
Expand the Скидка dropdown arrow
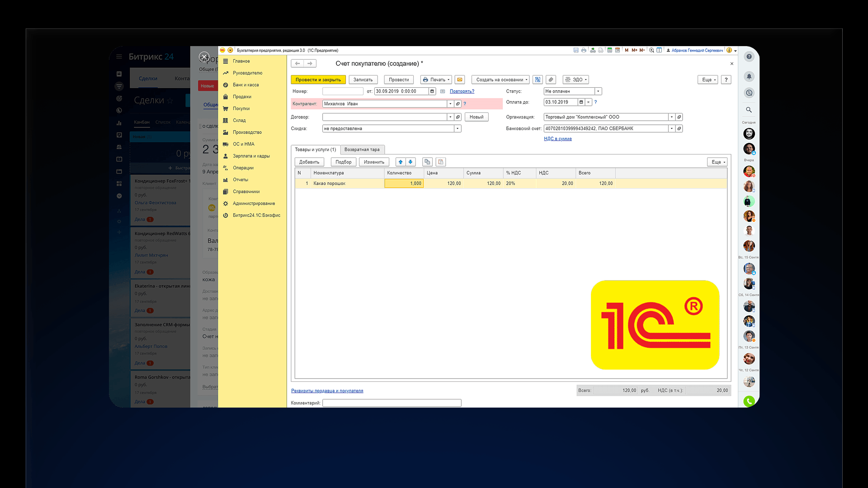click(458, 129)
